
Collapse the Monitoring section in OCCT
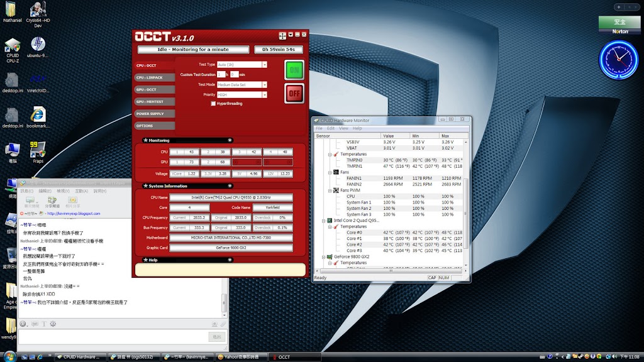[x=230, y=140]
